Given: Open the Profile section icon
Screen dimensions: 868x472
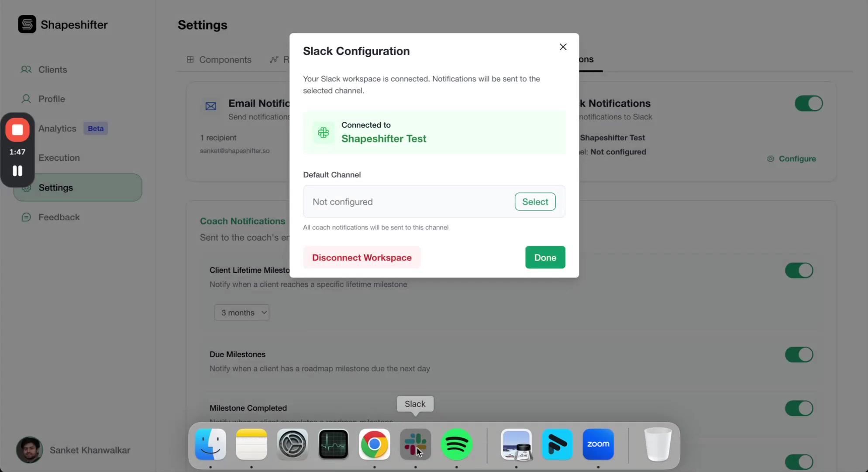Looking at the screenshot, I should 26,99.
